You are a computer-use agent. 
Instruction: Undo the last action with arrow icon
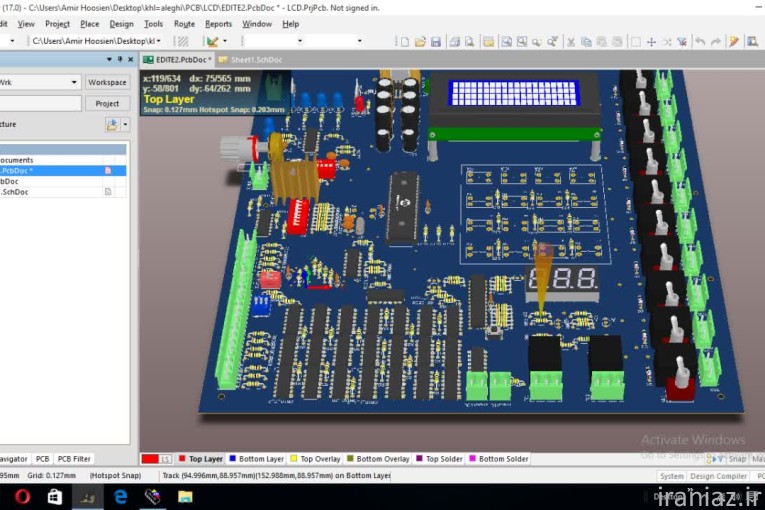700,42
